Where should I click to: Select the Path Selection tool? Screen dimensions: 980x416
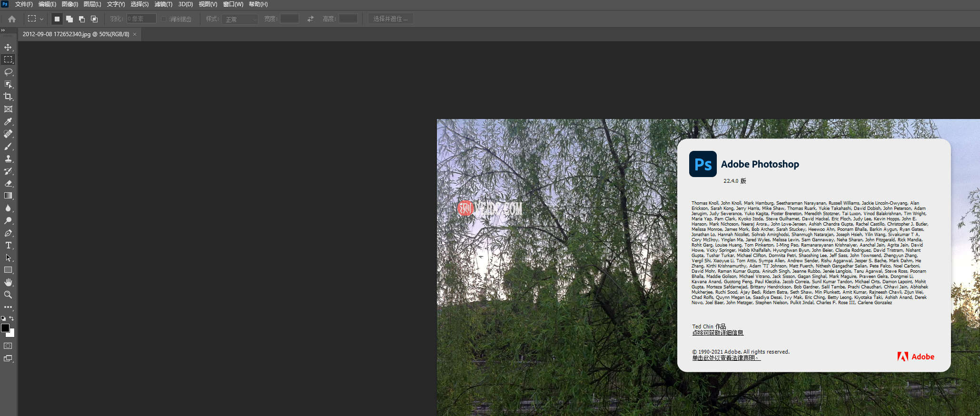point(8,258)
